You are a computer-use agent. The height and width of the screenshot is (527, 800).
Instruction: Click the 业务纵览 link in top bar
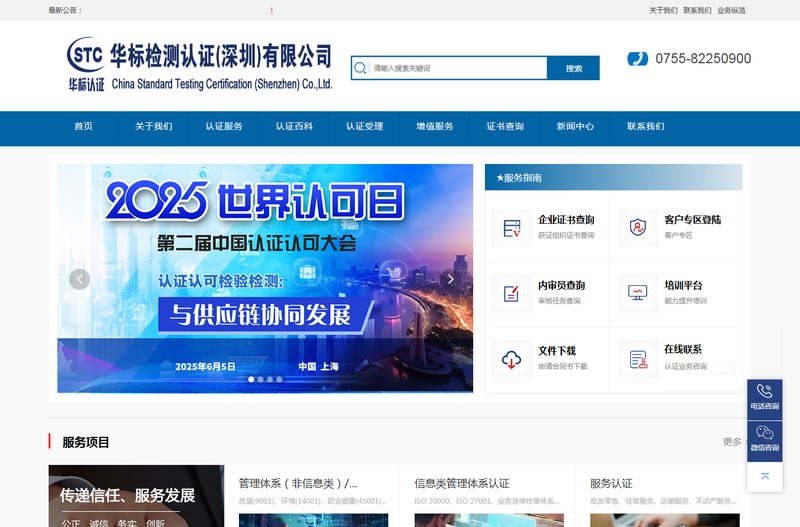[731, 10]
